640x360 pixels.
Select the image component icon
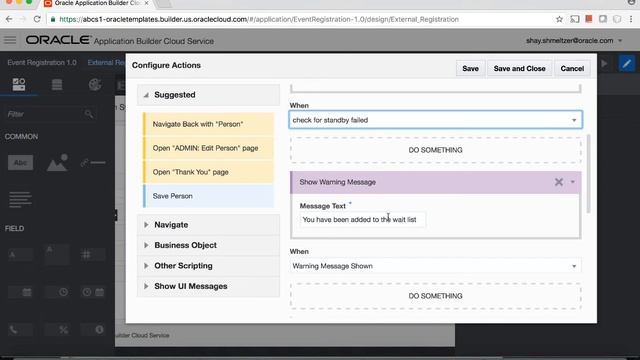click(x=57, y=162)
